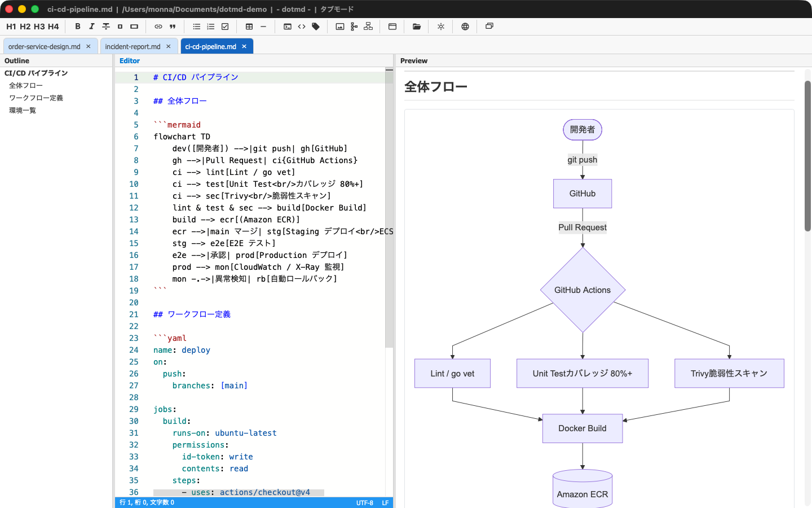The width and height of the screenshot is (812, 508).
Task: Insert inline code via the angle brackets icon
Action: point(302,27)
